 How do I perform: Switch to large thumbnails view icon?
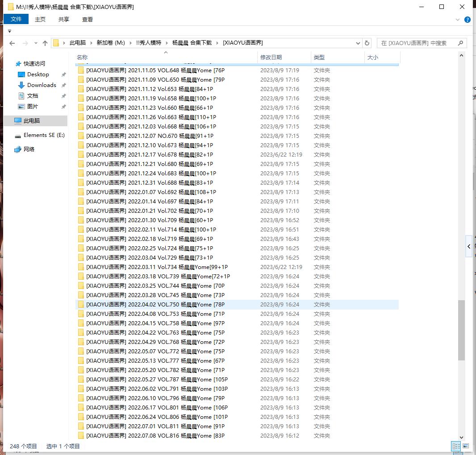coord(466,446)
